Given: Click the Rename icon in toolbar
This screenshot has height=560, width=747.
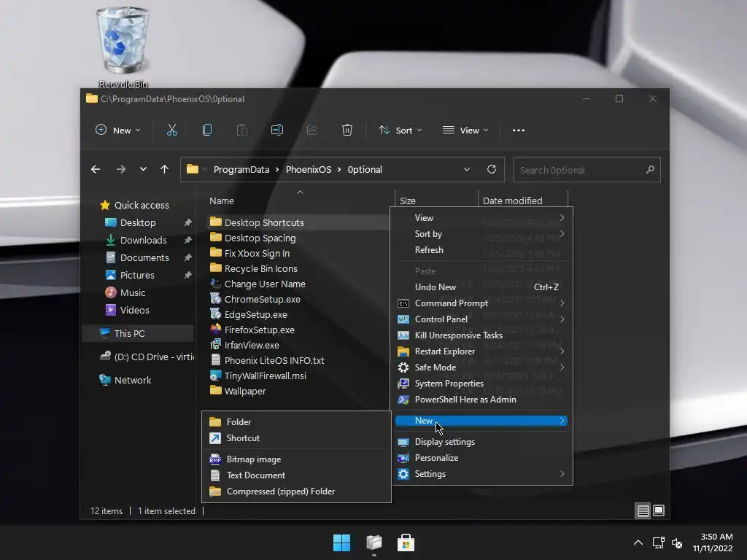Looking at the screenshot, I should pos(276,130).
